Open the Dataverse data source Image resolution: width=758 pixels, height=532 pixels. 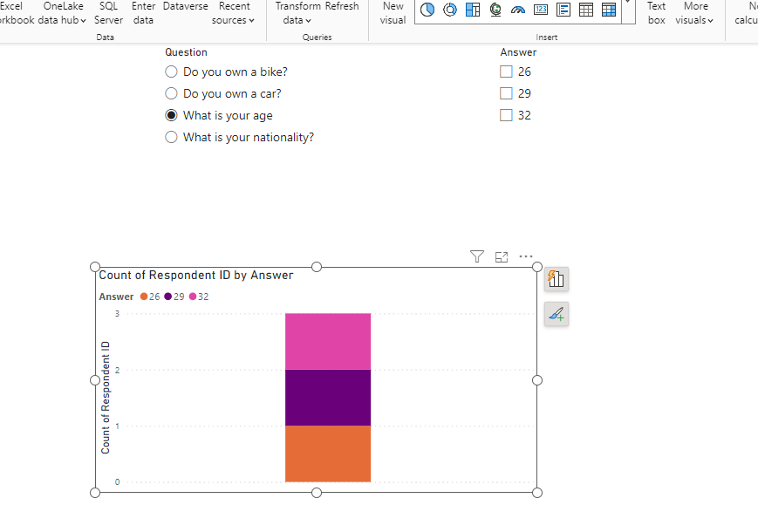click(185, 7)
